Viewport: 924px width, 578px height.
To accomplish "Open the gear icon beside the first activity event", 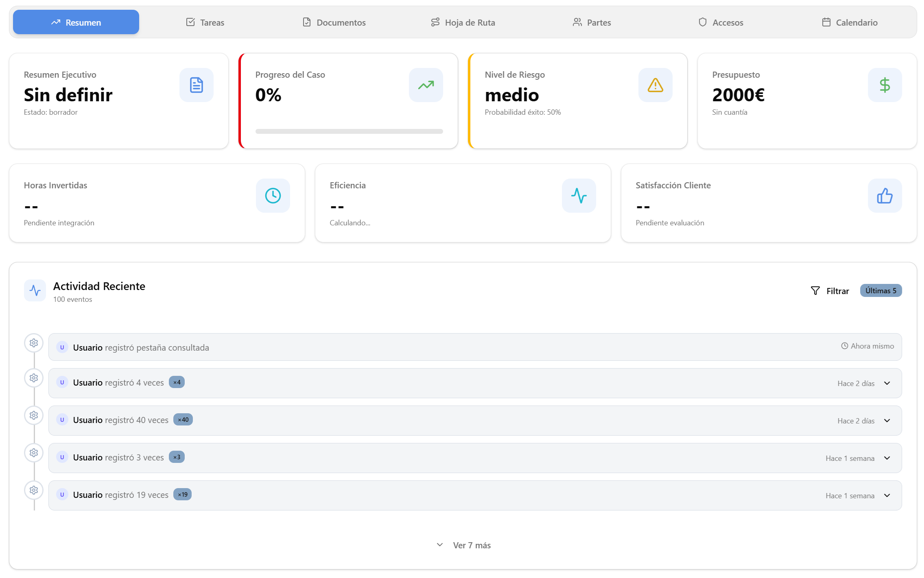I will click(34, 343).
